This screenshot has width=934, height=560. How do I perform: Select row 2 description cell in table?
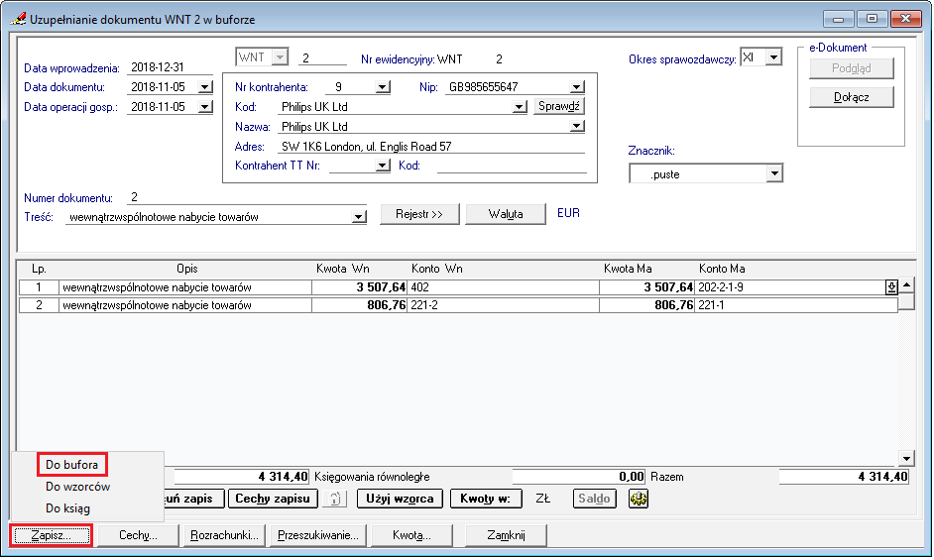[185, 305]
